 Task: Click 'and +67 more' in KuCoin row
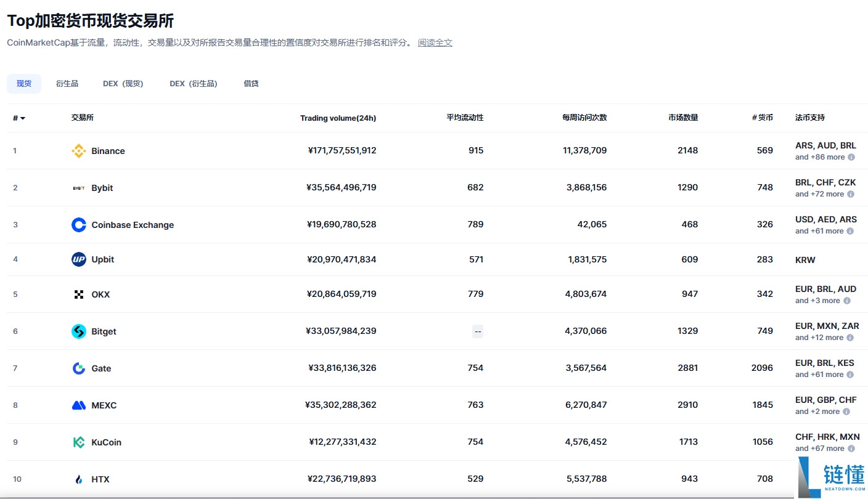click(x=819, y=448)
